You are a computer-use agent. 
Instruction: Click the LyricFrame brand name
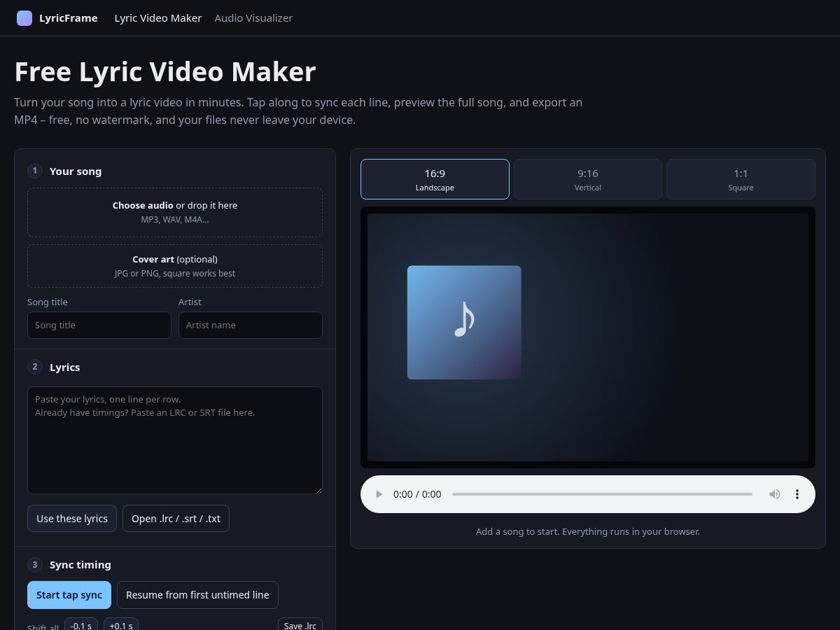(x=69, y=18)
